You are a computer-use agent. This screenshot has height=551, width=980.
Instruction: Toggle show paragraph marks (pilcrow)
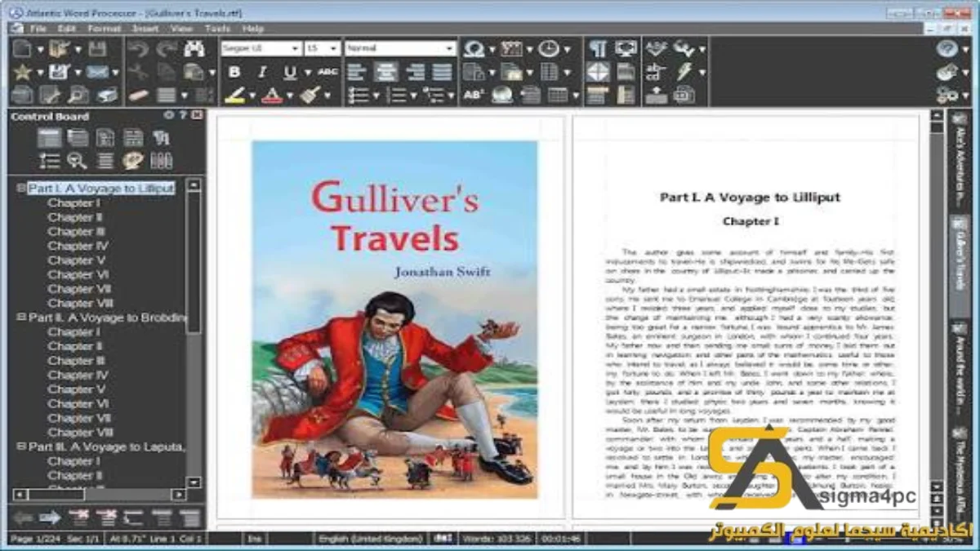point(598,49)
